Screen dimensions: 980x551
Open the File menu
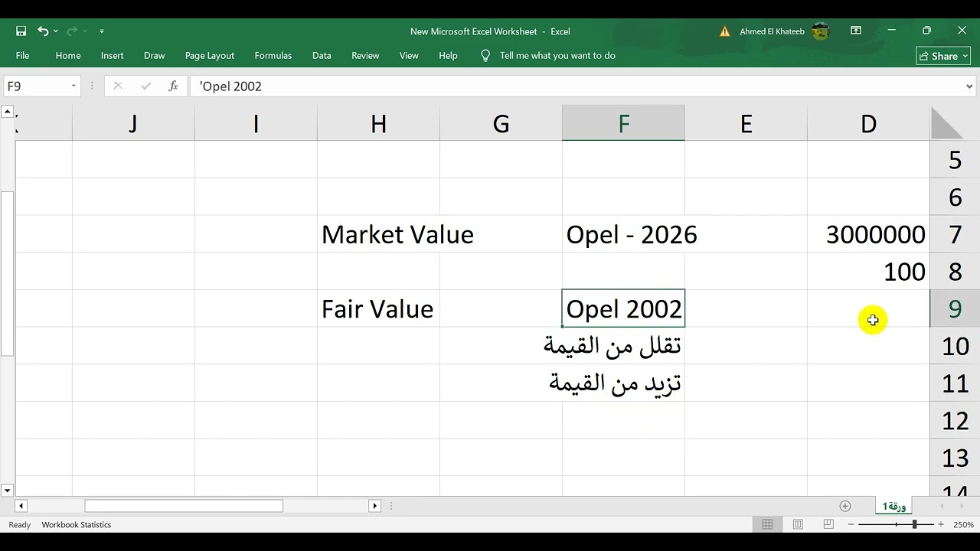pos(23,56)
